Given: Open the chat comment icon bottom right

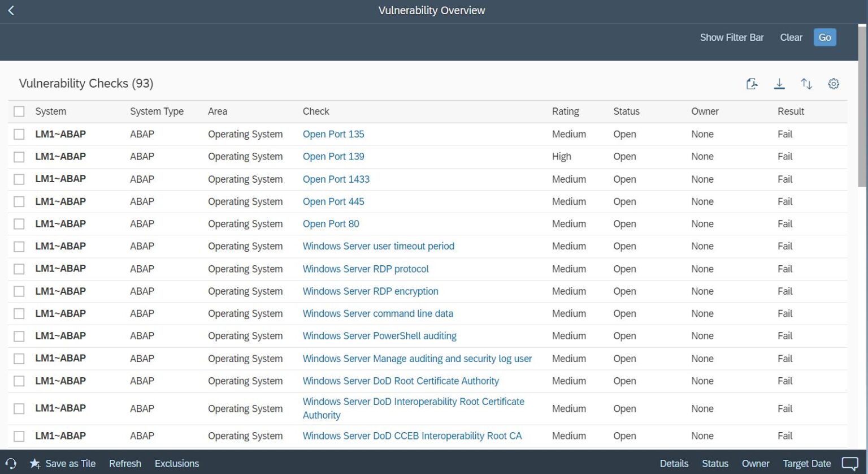Looking at the screenshot, I should coord(851,463).
